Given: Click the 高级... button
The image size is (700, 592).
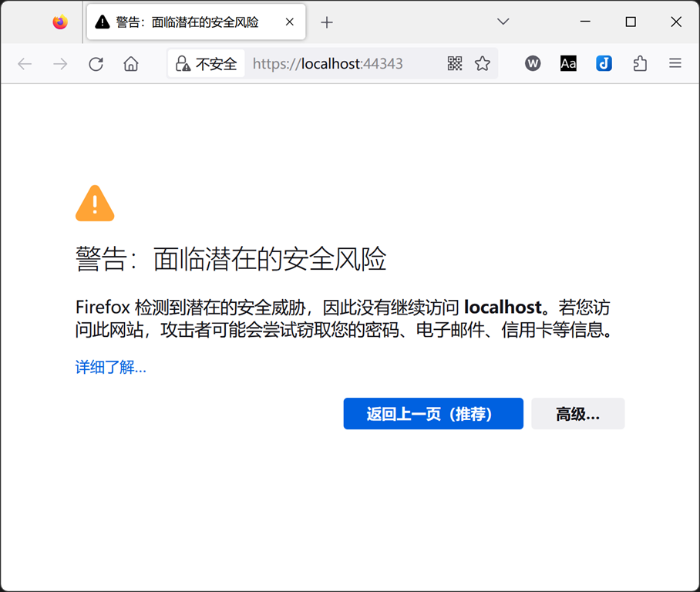Looking at the screenshot, I should 577,413.
